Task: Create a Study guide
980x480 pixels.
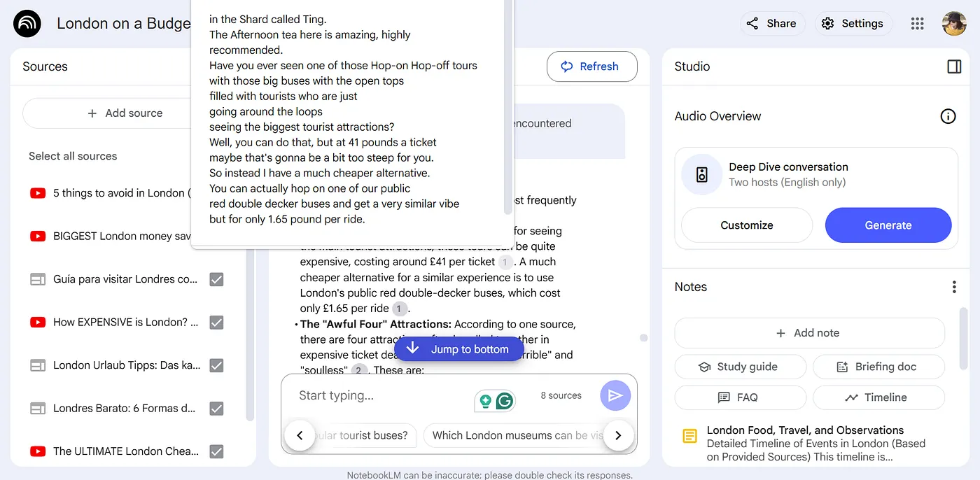Action: [740, 367]
